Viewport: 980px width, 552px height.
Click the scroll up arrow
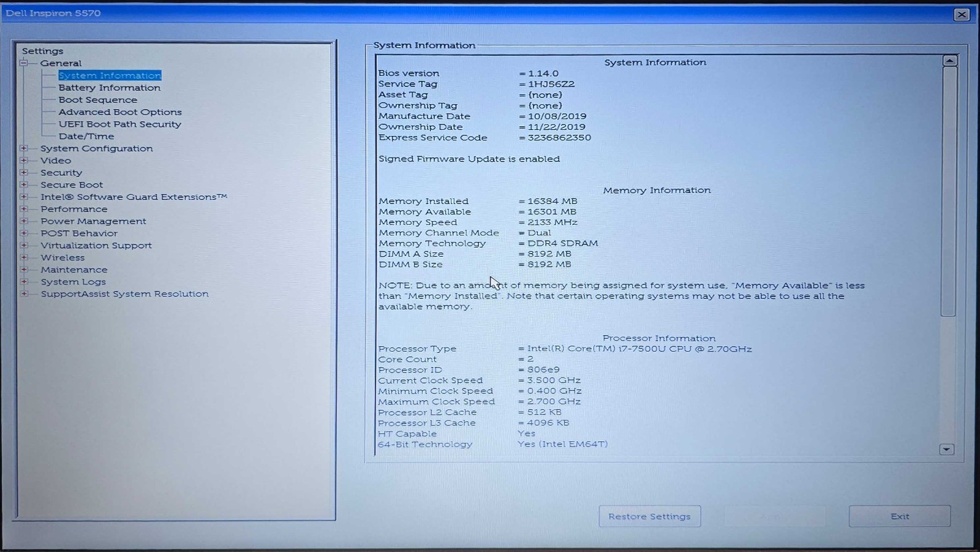coord(949,61)
